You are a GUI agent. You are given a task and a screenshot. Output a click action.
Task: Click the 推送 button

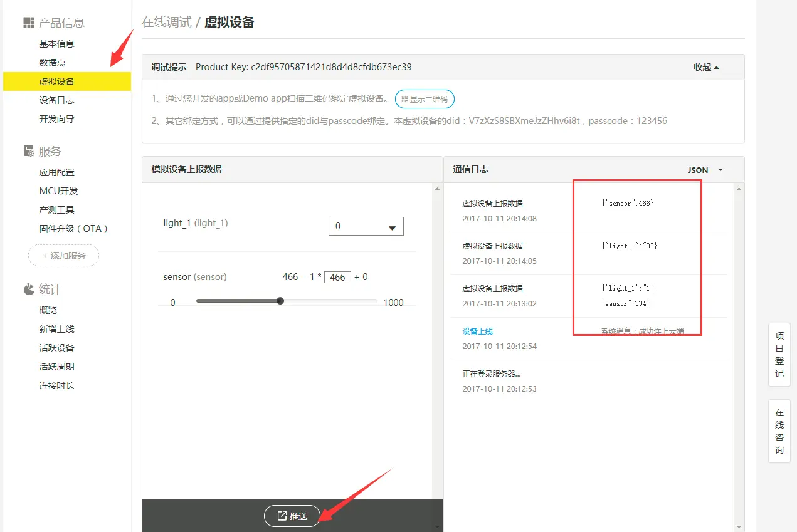[x=292, y=516]
